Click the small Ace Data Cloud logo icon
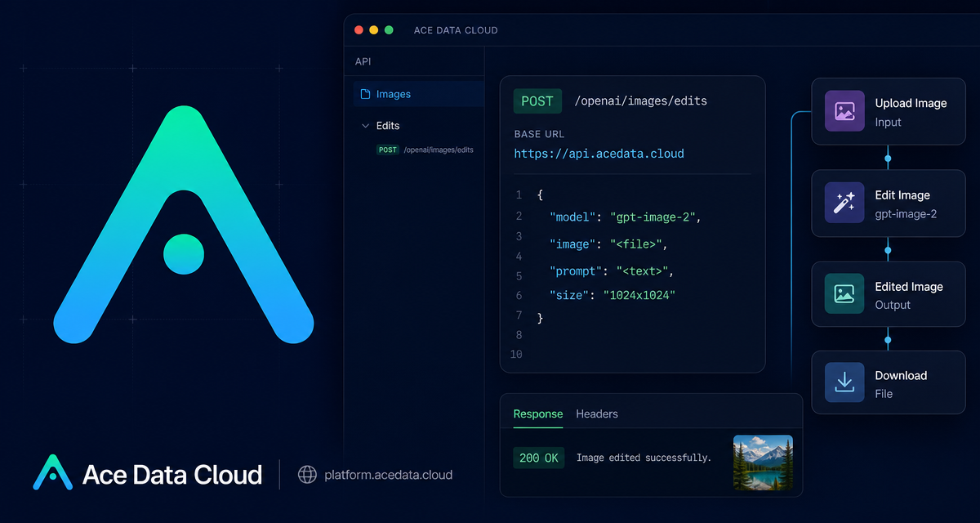Screen dimensions: 980x523 52,472
